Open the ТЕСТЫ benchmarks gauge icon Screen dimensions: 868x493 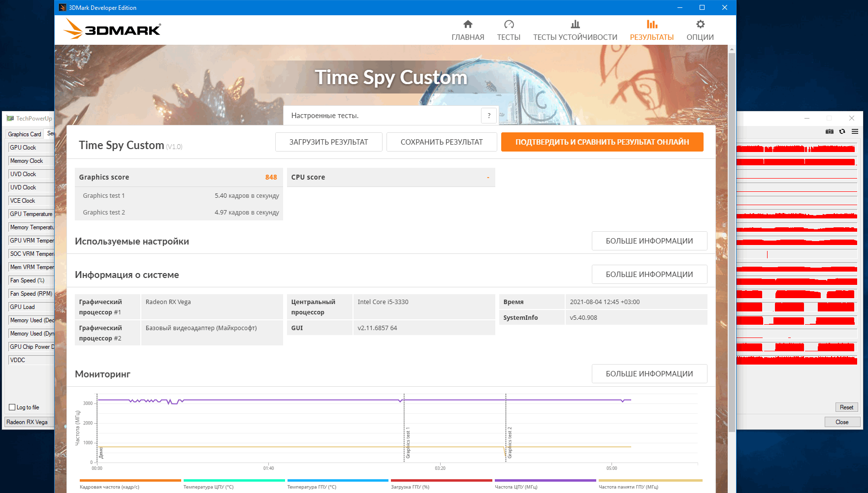[509, 24]
